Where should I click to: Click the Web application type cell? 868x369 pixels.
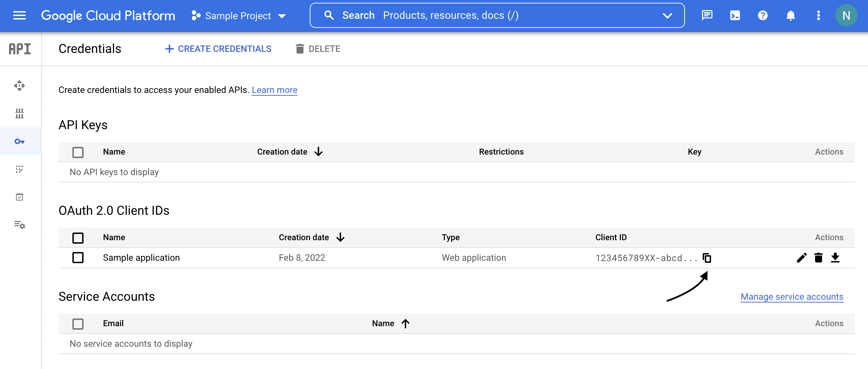pyautogui.click(x=474, y=258)
